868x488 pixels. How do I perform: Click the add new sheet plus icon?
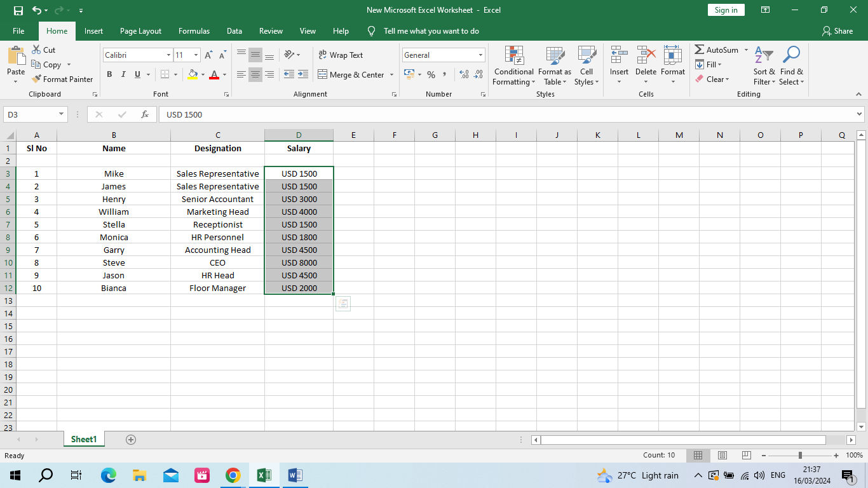click(x=131, y=439)
